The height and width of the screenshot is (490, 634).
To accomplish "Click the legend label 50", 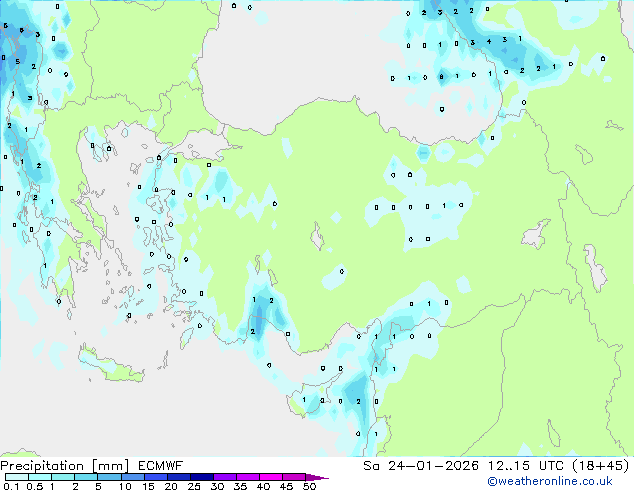I will point(309,486).
